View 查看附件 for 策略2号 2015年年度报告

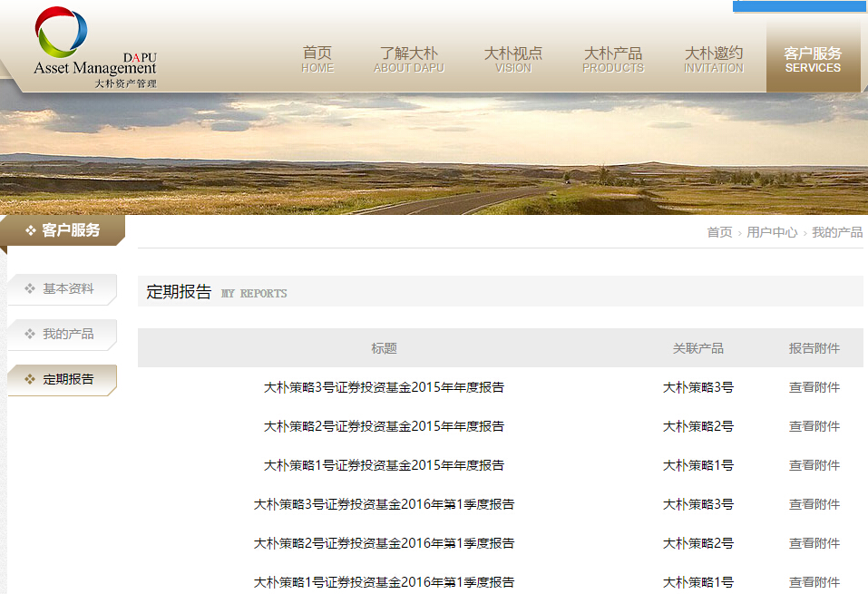click(x=814, y=426)
